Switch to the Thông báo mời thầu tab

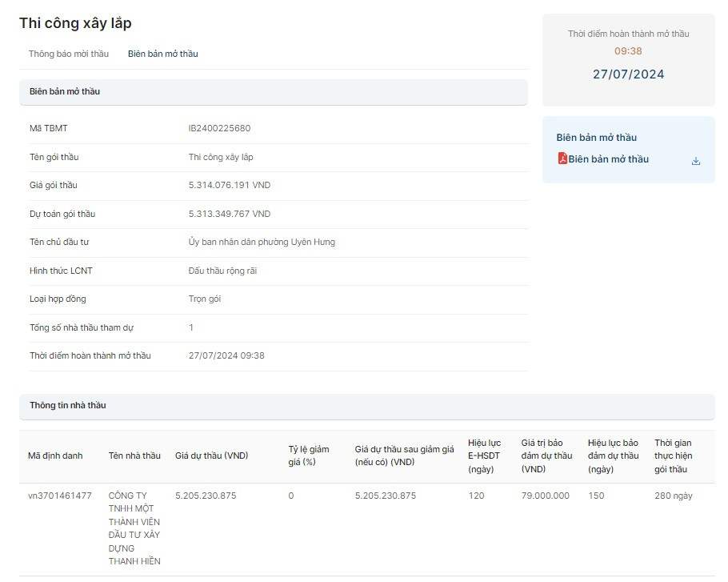click(x=69, y=54)
